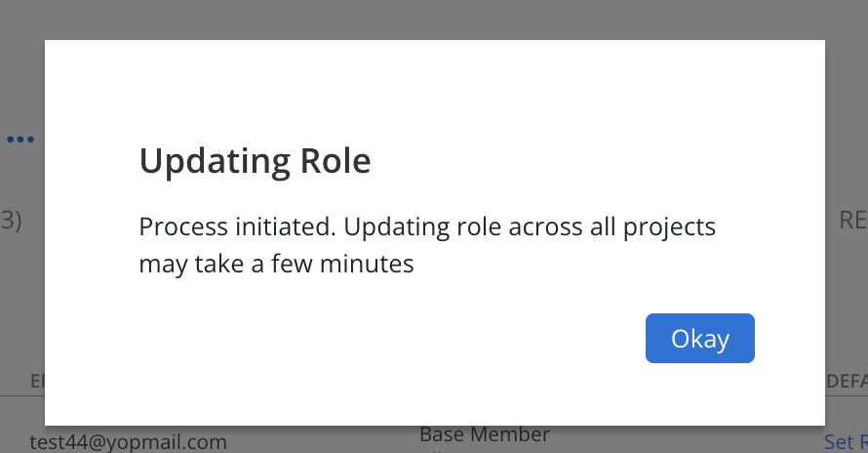The image size is (868, 453).
Task: Click the 'may take a few minutes' line
Action: [x=276, y=264]
